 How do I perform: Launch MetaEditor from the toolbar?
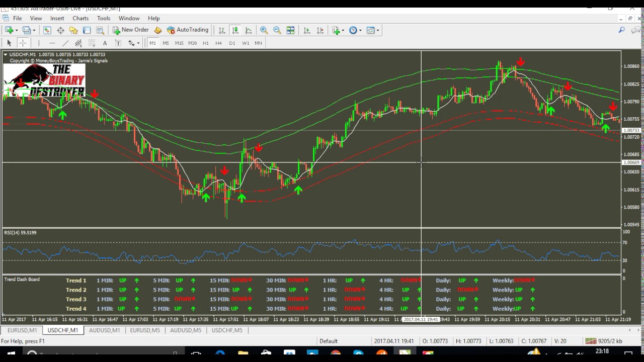point(158,30)
